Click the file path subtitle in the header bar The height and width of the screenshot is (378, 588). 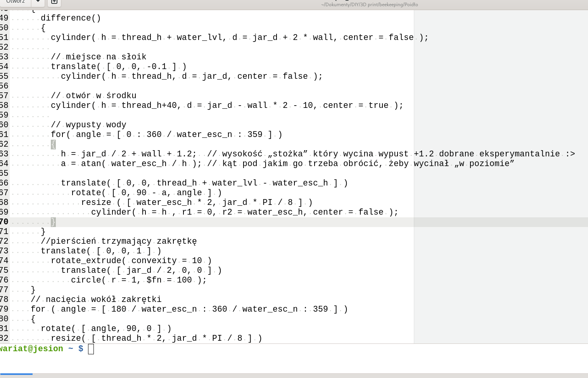[369, 5]
